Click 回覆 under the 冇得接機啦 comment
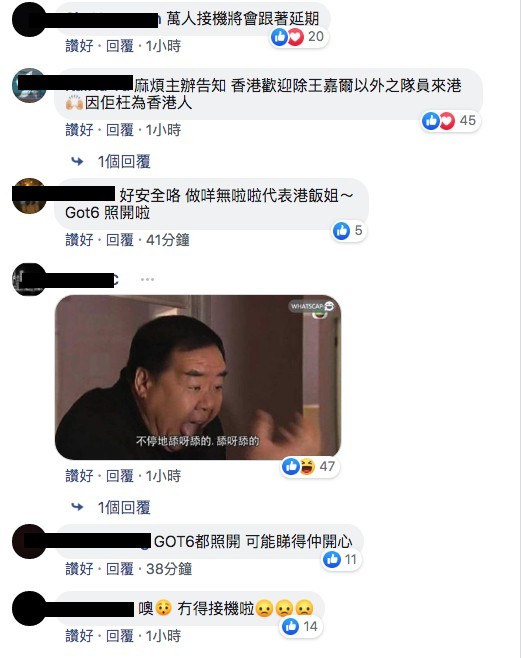 click(120, 636)
